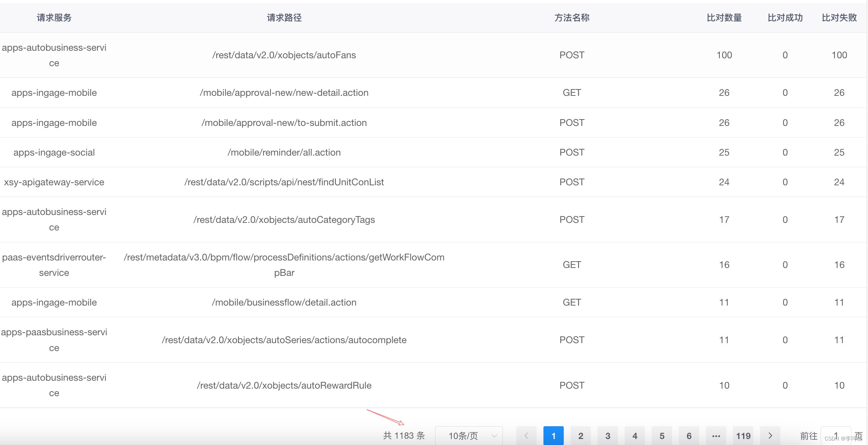Image resolution: width=868 pixels, height=445 pixels.
Task: Go to page 4
Action: pyautogui.click(x=634, y=436)
